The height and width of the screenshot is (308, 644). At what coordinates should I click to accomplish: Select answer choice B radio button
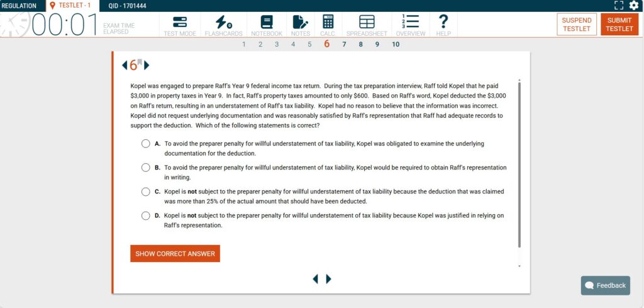[145, 168]
